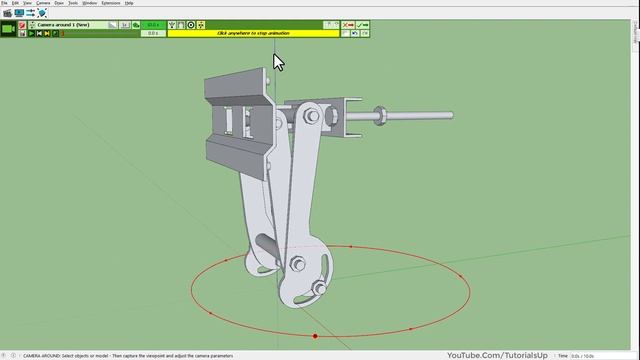This screenshot has height=360, width=640.
Task: Open the Extensions menu
Action: 111,3
